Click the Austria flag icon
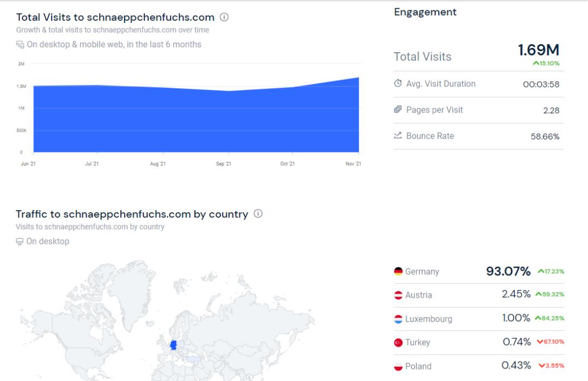 [x=399, y=295]
